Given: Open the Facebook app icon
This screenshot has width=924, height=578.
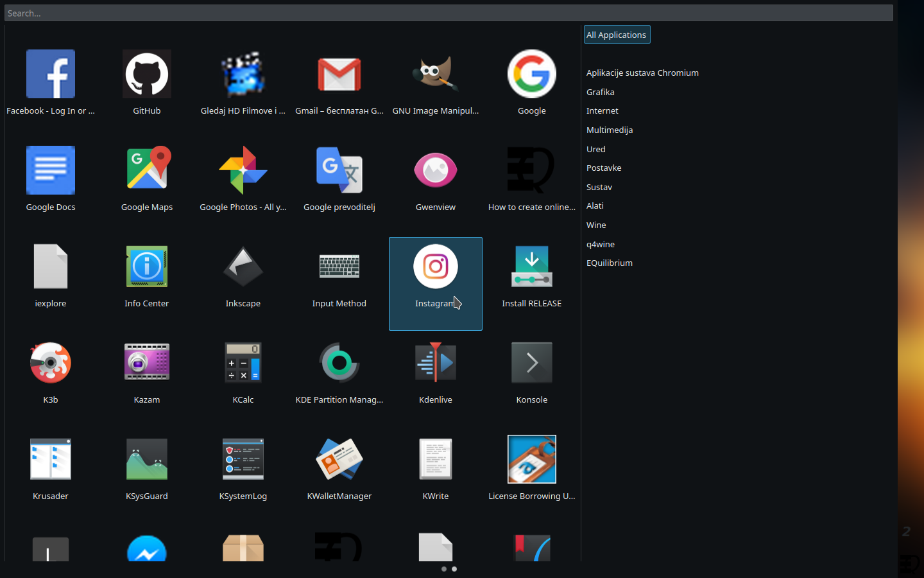Looking at the screenshot, I should [x=51, y=74].
